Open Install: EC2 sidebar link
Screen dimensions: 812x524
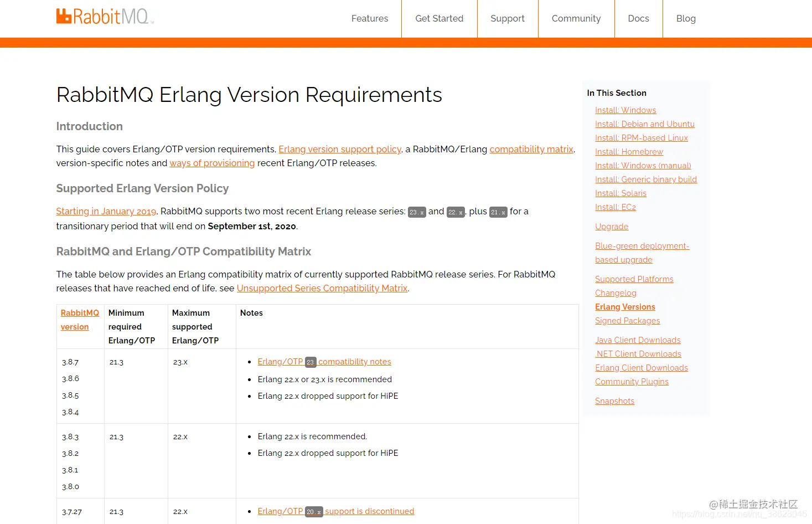(x=616, y=207)
